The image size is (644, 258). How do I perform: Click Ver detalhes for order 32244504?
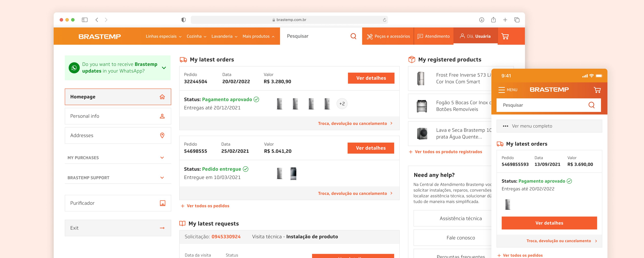coord(371,78)
